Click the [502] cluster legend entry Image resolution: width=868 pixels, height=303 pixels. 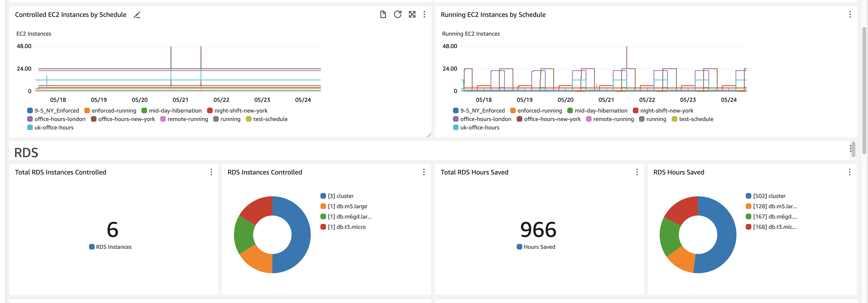coord(769,196)
